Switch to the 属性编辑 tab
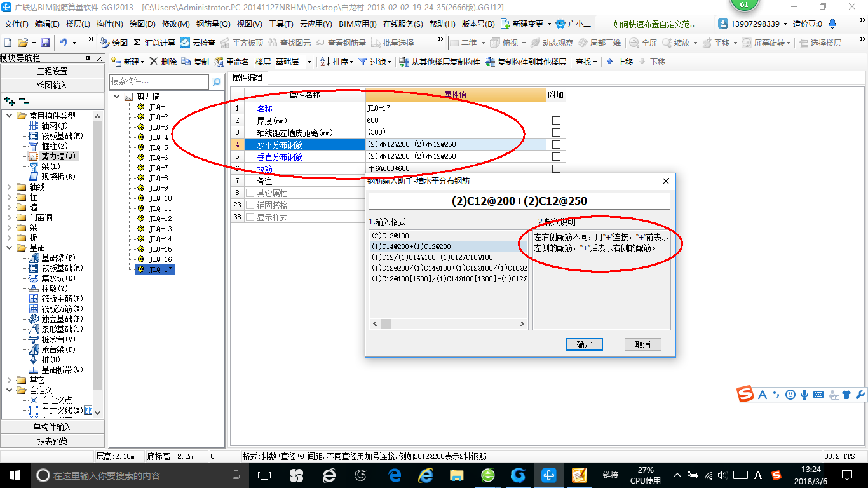The height and width of the screenshot is (488, 868). coord(248,78)
